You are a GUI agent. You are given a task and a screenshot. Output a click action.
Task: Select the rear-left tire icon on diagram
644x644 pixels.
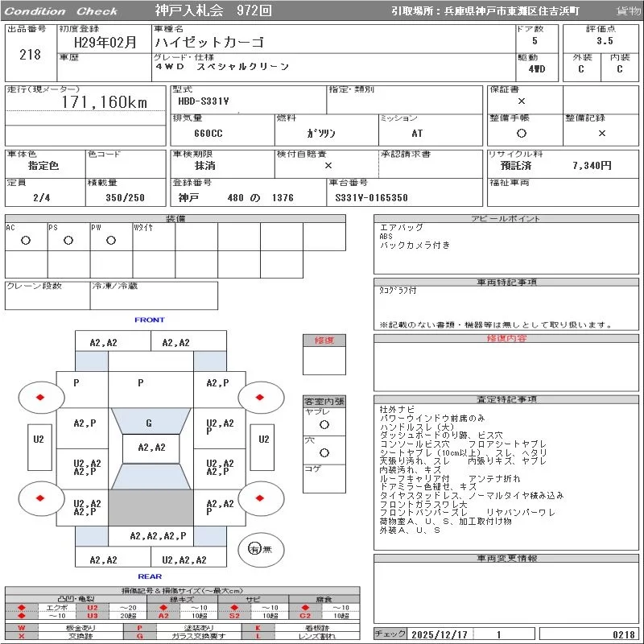coord(41,498)
